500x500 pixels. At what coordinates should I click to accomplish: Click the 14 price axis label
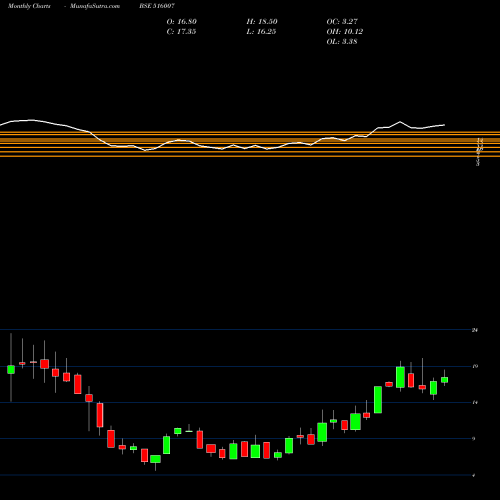(475, 403)
